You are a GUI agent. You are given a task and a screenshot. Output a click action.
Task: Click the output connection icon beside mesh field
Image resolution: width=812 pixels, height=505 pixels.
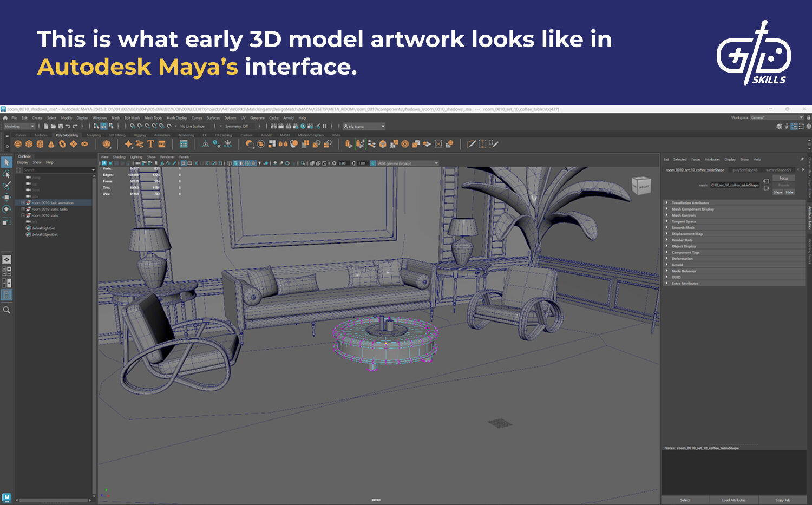(766, 188)
